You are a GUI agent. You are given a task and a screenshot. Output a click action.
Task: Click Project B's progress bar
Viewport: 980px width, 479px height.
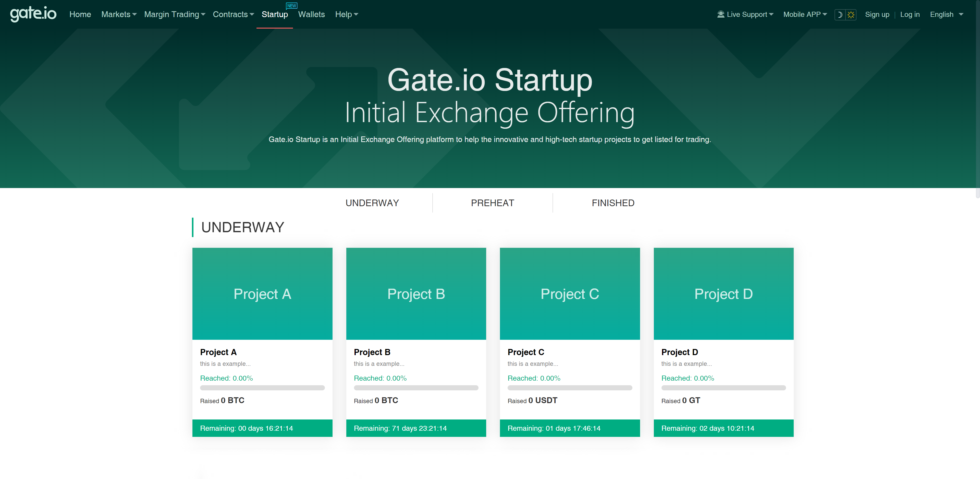click(416, 388)
